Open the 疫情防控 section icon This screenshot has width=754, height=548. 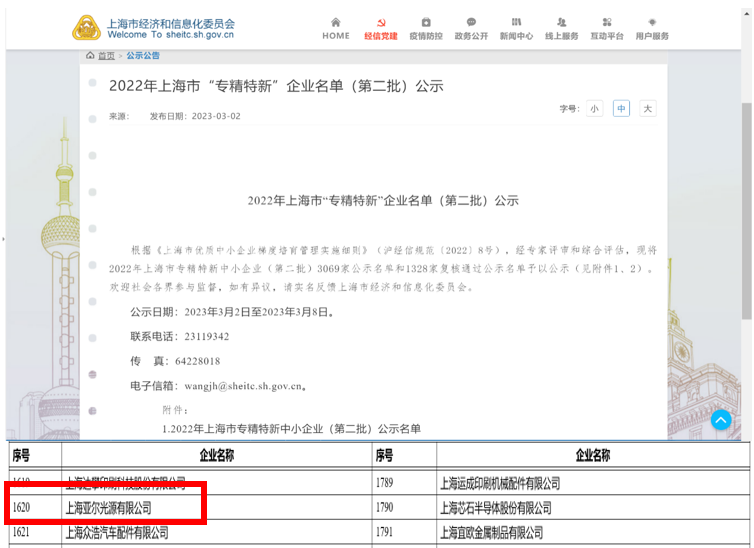tap(426, 23)
